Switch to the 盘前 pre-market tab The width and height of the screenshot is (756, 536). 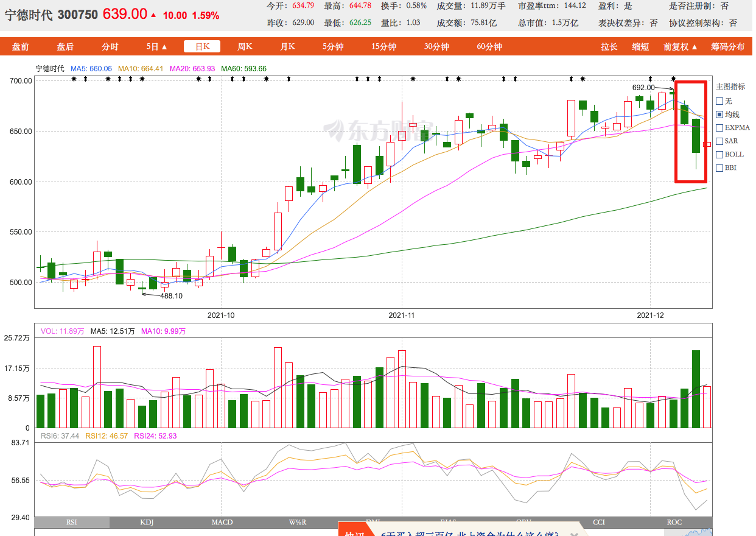[21, 47]
